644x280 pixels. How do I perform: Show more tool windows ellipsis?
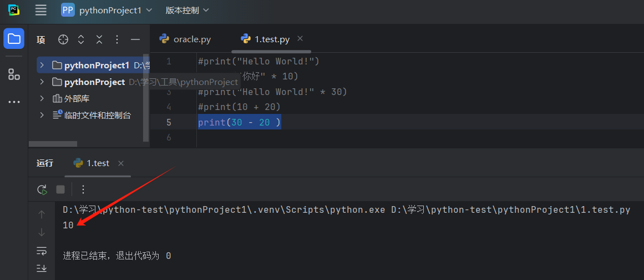tap(14, 102)
